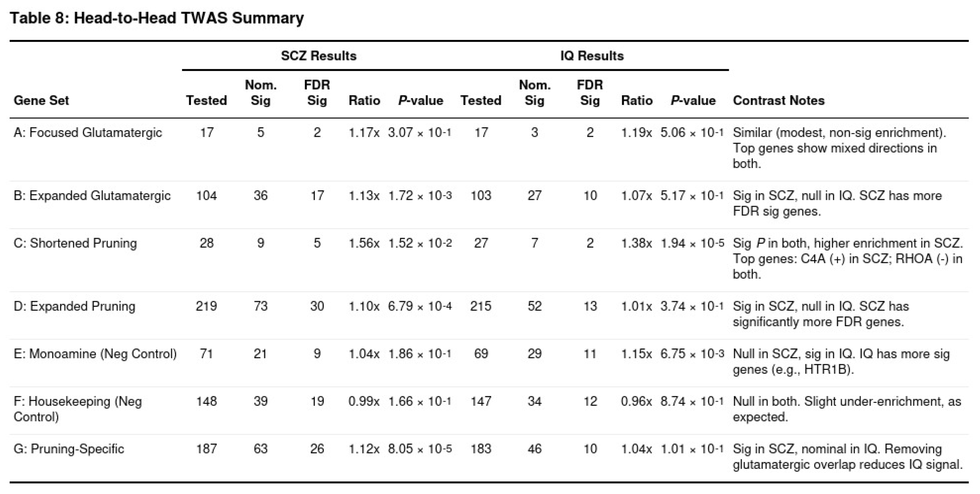980x494 pixels.
Task: Click the note mentioning HTR1B
Action: click(x=841, y=361)
